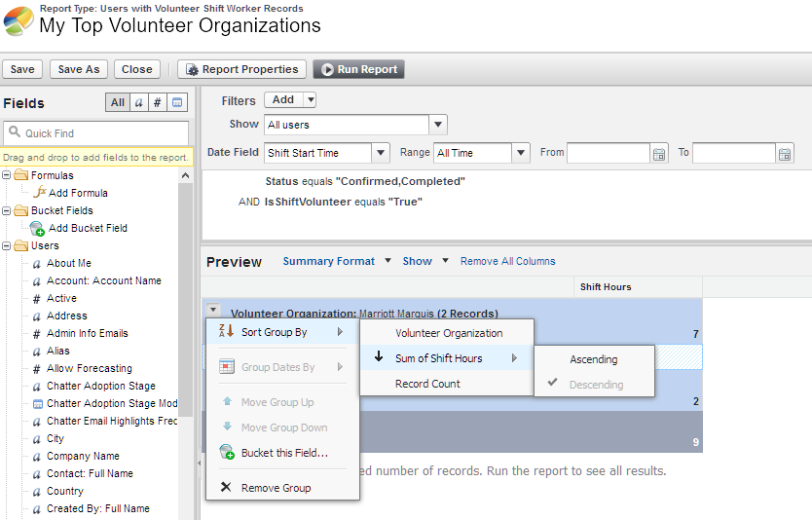Viewport: 812px width, 520px height.
Task: Collapse the Formulas folder
Action: (x=6, y=175)
